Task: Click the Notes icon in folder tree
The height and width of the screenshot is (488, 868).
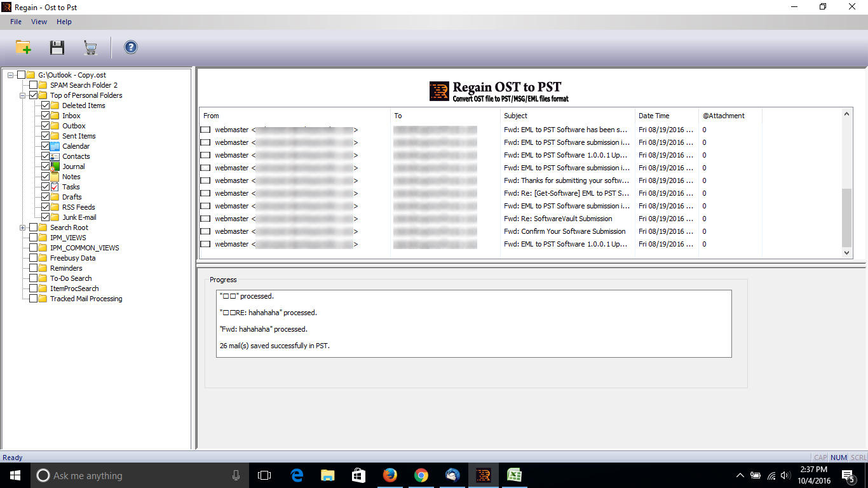Action: 55,177
